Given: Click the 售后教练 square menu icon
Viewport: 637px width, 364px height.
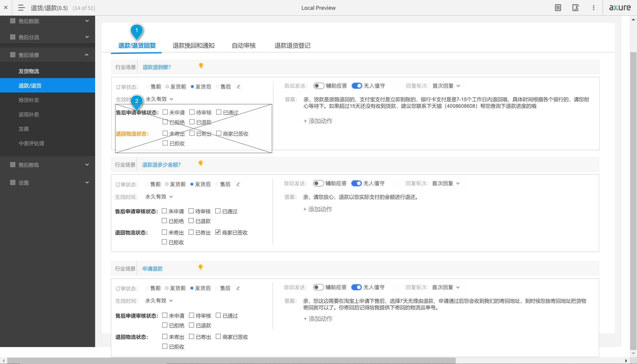Looking at the screenshot, I should [13, 165].
